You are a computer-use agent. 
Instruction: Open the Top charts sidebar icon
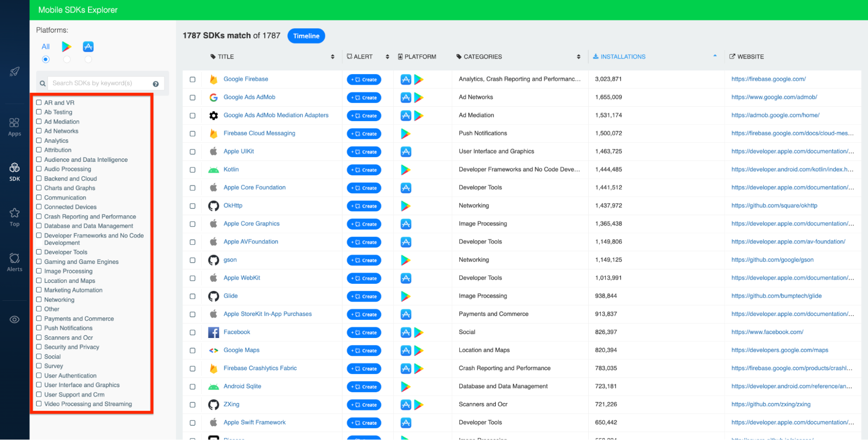(14, 217)
